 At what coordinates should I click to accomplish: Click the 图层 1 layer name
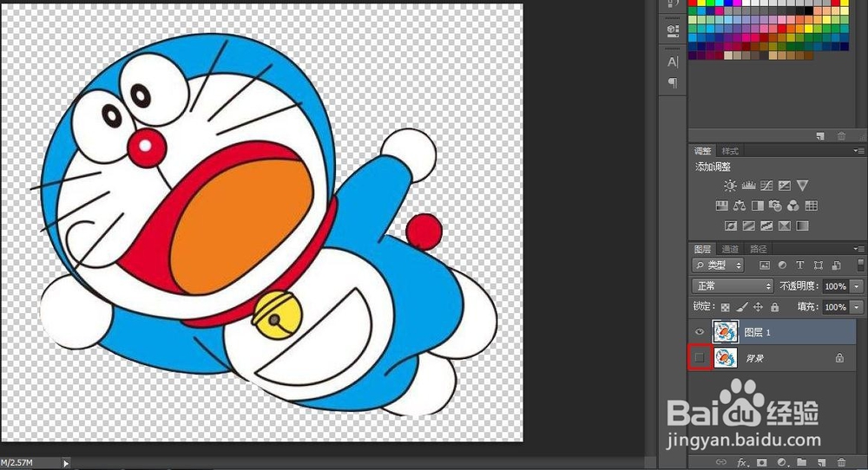pos(757,332)
